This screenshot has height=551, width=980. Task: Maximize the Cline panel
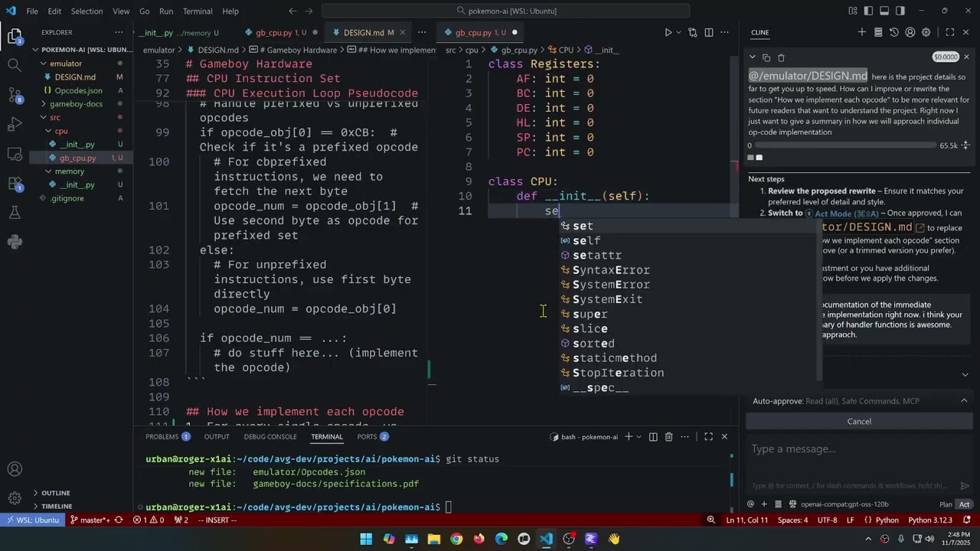point(950,32)
